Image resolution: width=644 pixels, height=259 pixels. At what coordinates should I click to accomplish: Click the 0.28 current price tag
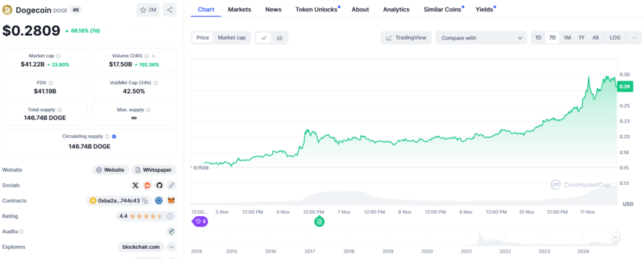click(625, 86)
